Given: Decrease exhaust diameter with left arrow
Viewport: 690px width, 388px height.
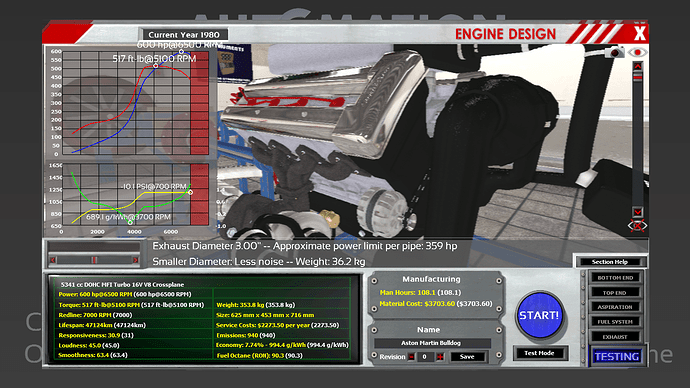Looking at the screenshot, I should tap(53, 260).
